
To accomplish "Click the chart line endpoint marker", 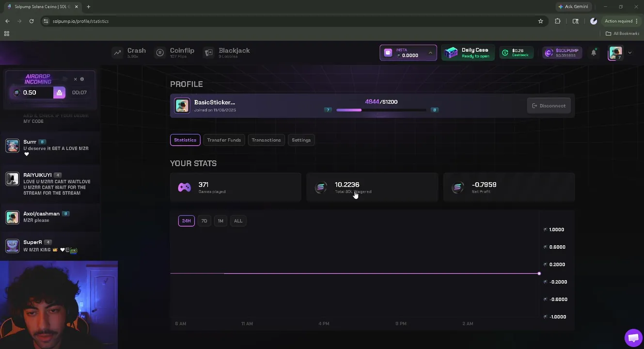I will (x=539, y=273).
